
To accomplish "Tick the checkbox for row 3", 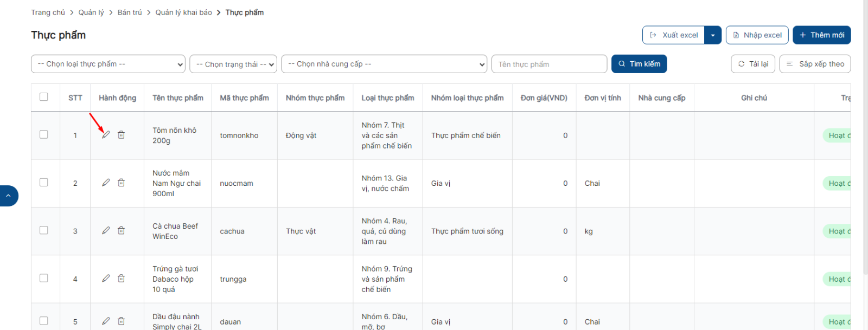I will (x=44, y=230).
